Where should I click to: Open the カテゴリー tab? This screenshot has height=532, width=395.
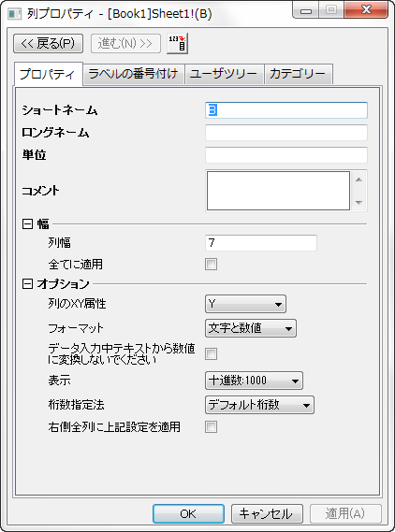coord(298,73)
